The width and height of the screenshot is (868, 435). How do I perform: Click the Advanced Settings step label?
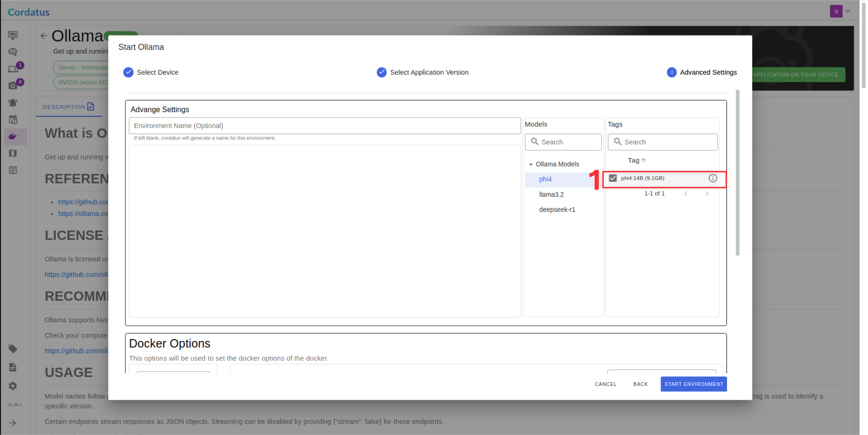point(708,72)
